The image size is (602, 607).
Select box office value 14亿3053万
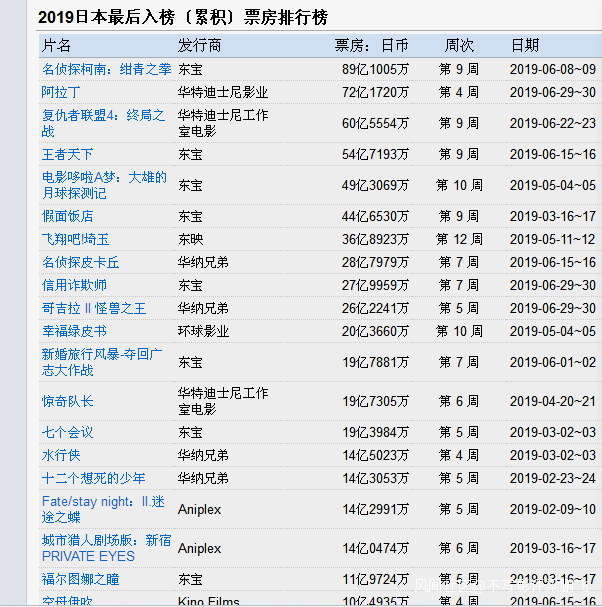tap(376, 478)
